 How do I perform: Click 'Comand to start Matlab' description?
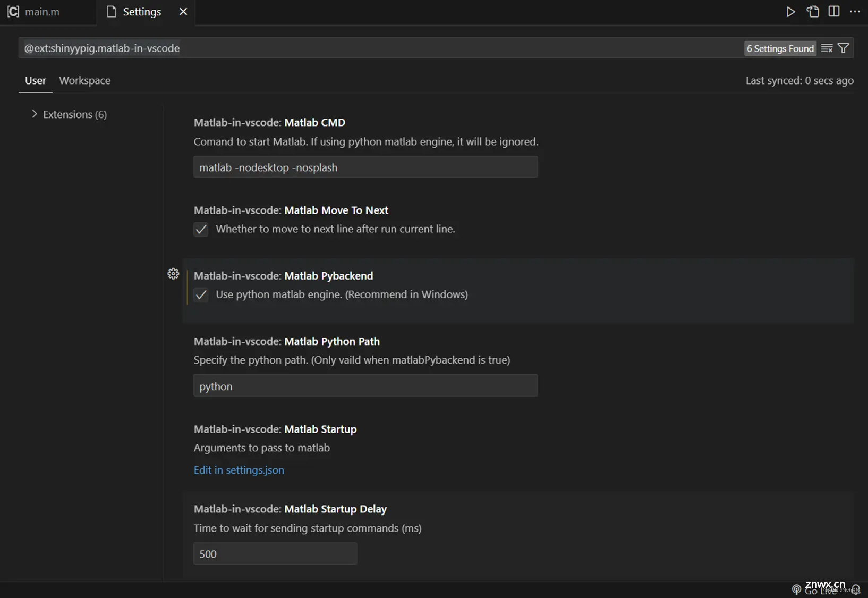tap(366, 141)
